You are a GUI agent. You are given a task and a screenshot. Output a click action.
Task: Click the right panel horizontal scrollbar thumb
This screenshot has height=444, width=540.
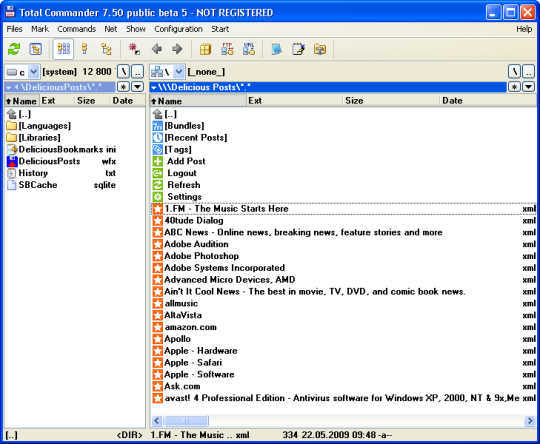click(186, 421)
